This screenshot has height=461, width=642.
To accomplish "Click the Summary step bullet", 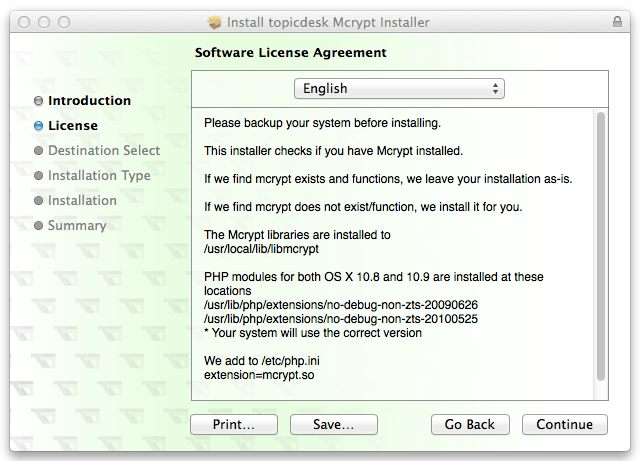I will pos(38,226).
